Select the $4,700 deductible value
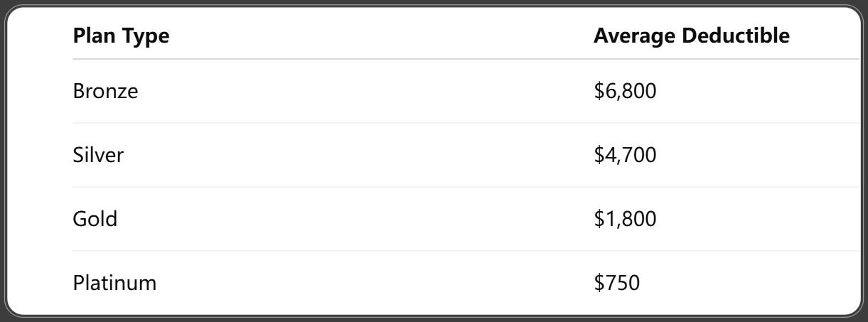The height and width of the screenshot is (322, 868). (x=625, y=155)
